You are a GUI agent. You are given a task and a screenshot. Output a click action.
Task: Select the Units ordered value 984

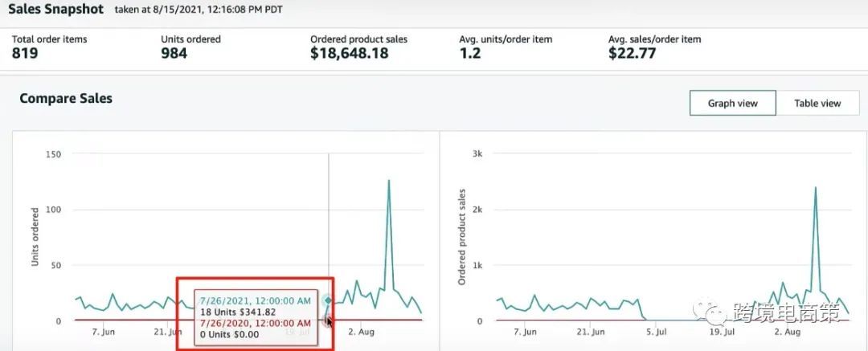tap(174, 54)
